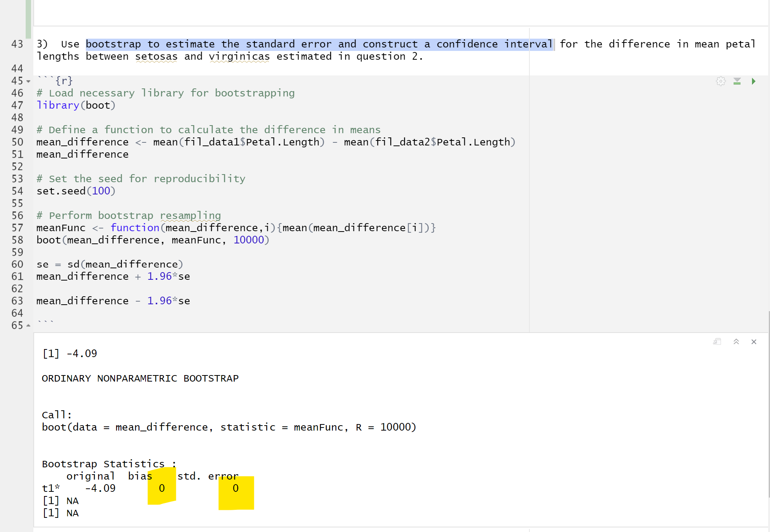Viewport: 770px width, 532px height.
Task: Click the mean_difference - 1.96*se line
Action: [x=113, y=301]
